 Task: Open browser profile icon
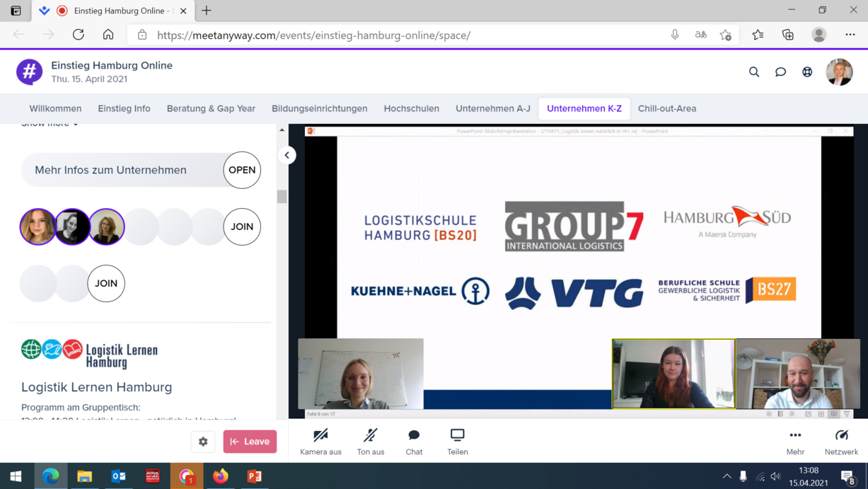819,35
